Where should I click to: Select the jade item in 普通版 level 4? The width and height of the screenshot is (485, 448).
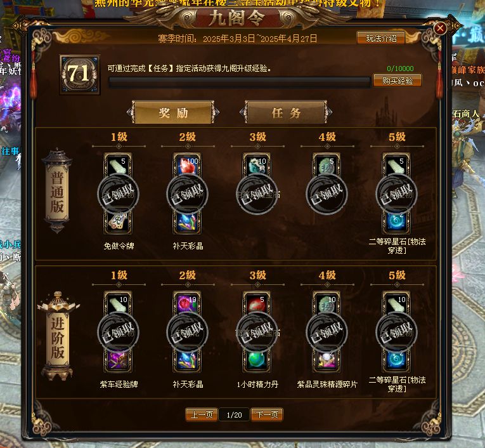click(327, 166)
